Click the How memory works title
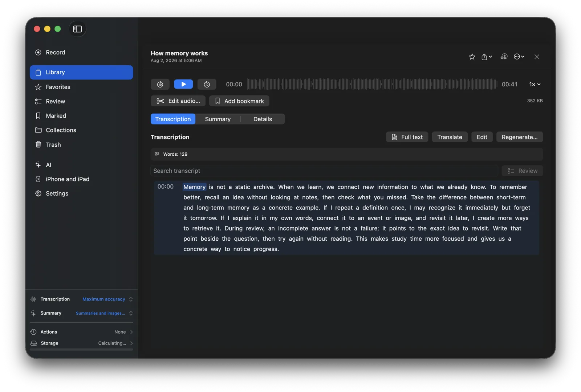 pyautogui.click(x=179, y=53)
